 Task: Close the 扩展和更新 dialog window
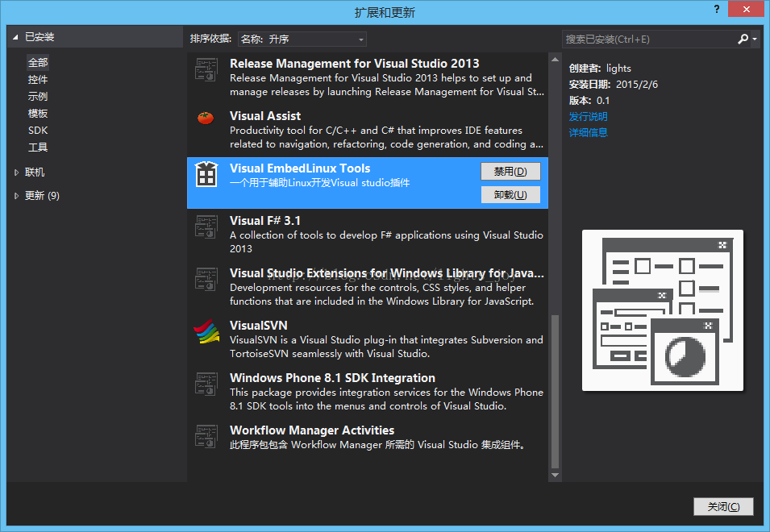click(746, 10)
